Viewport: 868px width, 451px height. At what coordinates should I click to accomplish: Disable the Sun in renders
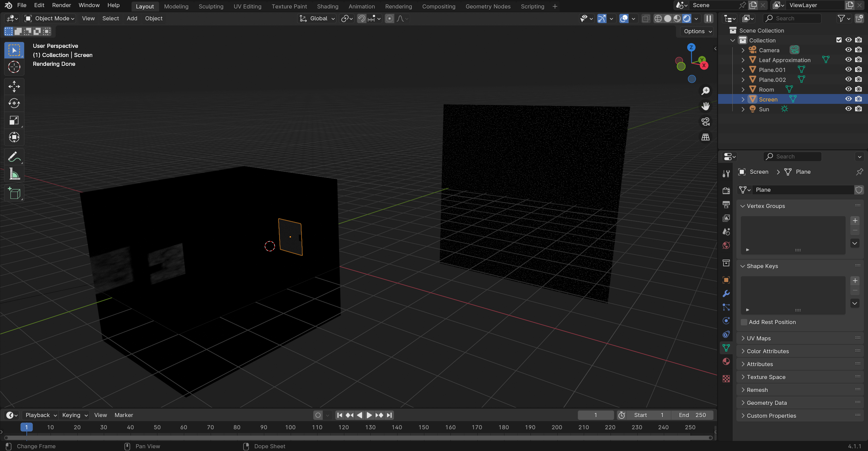coord(859,109)
